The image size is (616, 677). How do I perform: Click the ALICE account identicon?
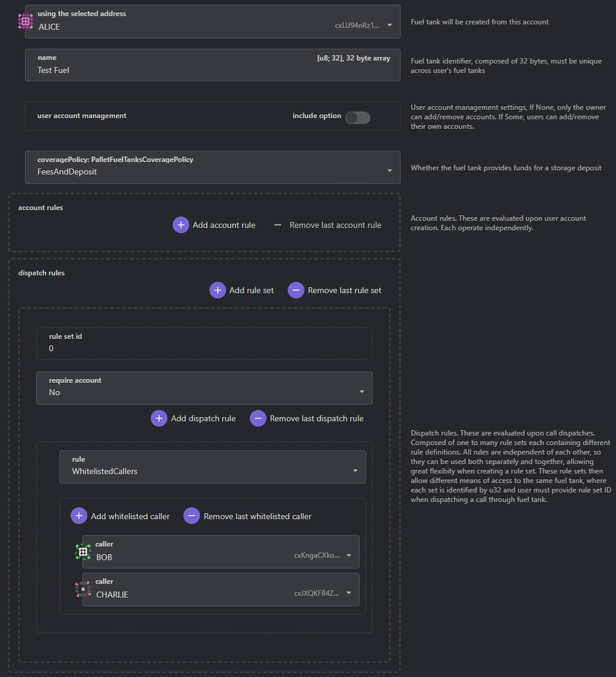[x=26, y=21]
